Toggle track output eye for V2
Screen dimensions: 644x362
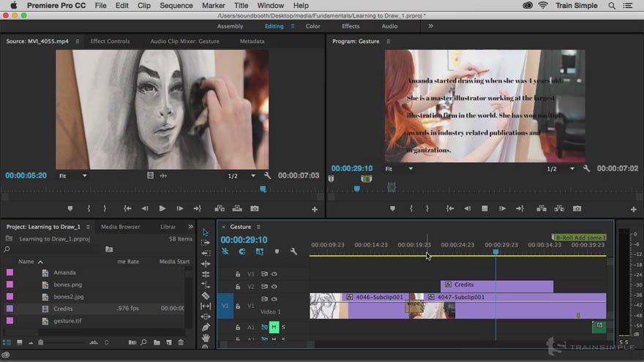click(274, 287)
